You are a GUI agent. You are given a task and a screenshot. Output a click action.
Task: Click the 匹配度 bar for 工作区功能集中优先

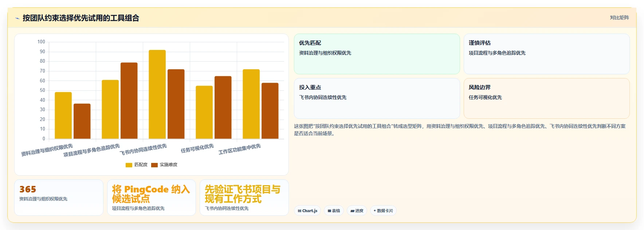[251, 104]
